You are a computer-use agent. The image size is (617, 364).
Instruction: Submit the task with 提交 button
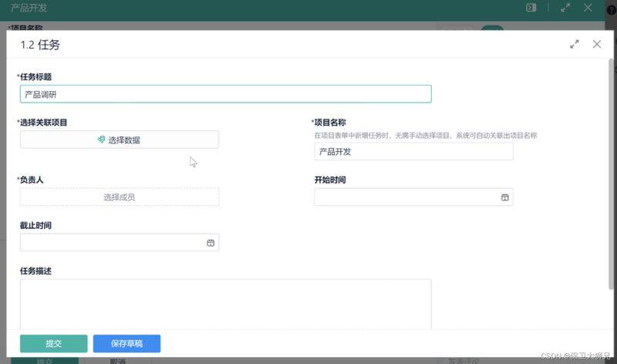53,343
